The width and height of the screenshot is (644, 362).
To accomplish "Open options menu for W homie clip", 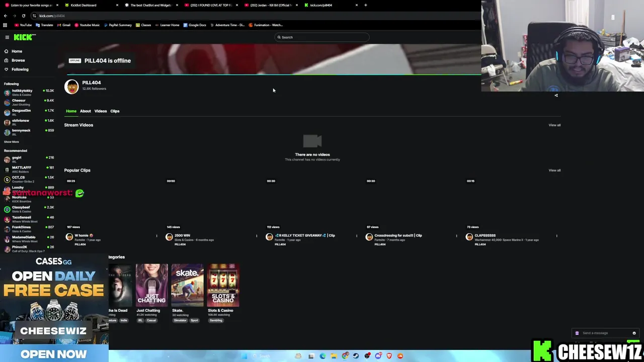I will click(156, 236).
